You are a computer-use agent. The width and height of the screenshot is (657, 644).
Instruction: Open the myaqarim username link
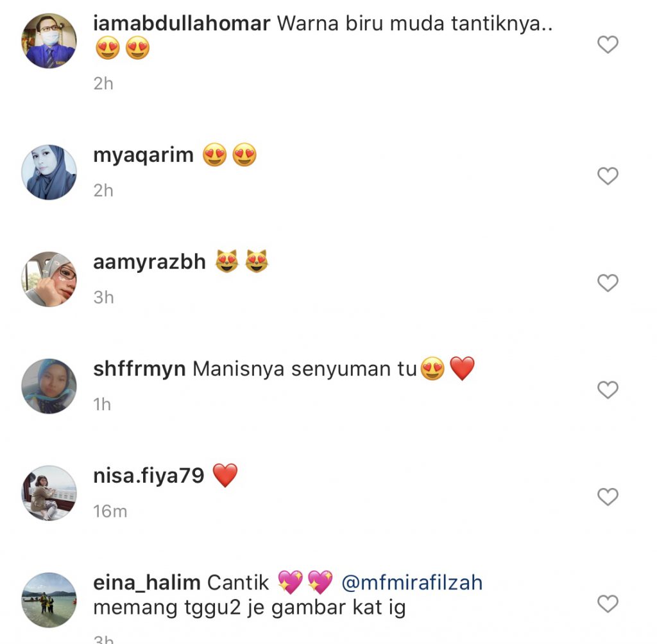pos(143,155)
